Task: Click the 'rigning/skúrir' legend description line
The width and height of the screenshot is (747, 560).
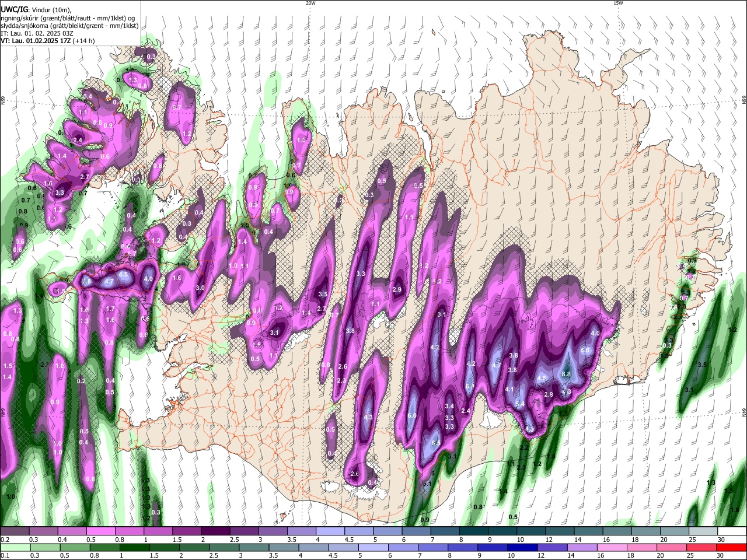Action: [x=67, y=17]
